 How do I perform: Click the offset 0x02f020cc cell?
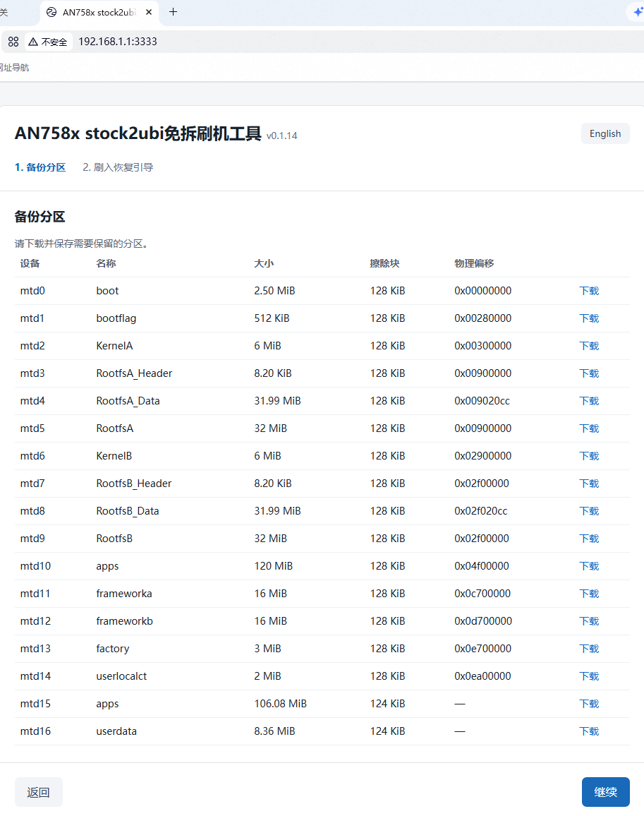click(480, 512)
